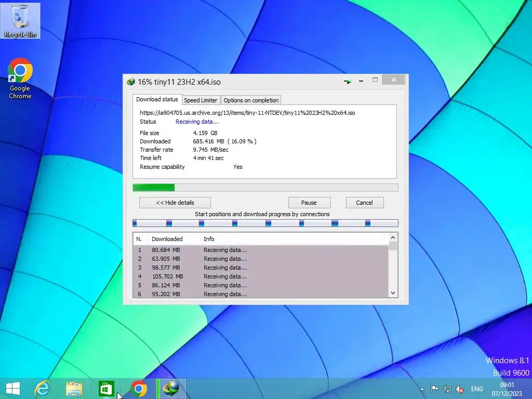Click the 685.416 MB downloaded value
Screen dimensions: 532x399
(209, 141)
